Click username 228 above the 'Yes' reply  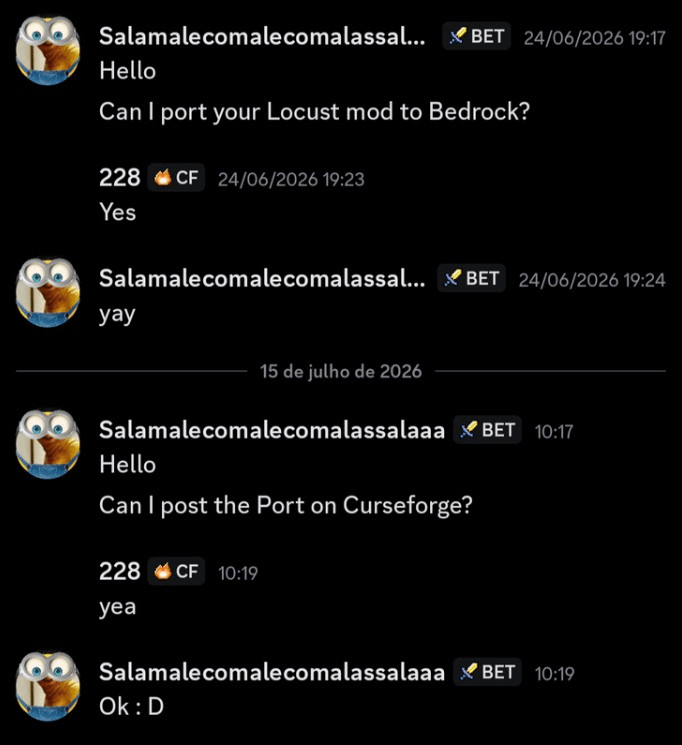coord(119,177)
